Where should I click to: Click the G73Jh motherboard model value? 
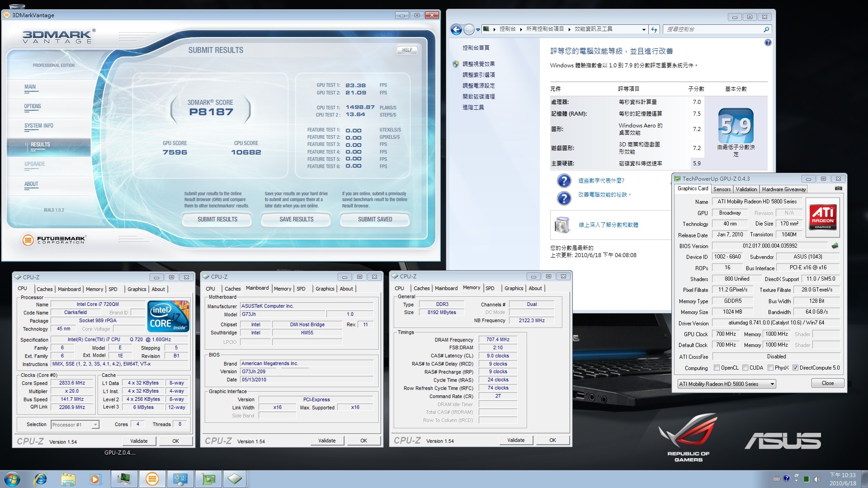coord(282,314)
